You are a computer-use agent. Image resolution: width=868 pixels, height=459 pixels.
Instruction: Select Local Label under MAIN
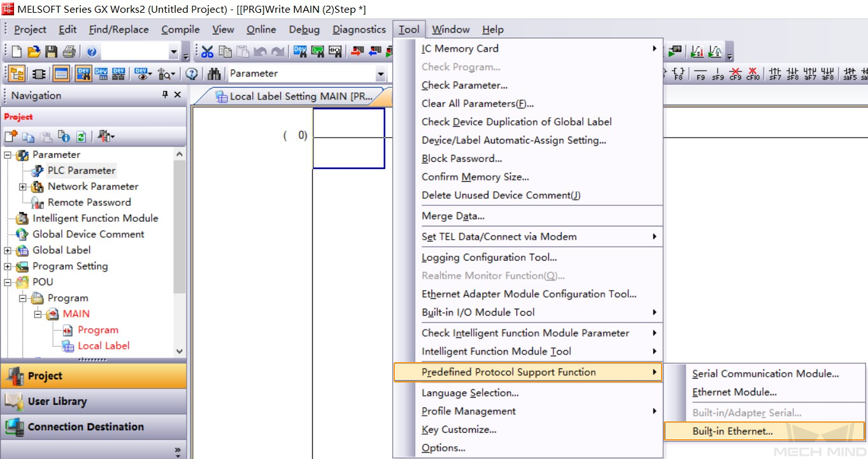point(103,346)
